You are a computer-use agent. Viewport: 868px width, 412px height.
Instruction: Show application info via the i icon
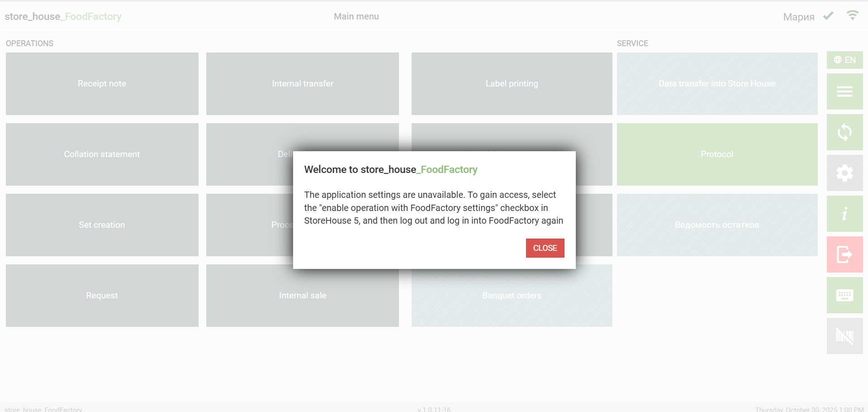[x=844, y=214]
